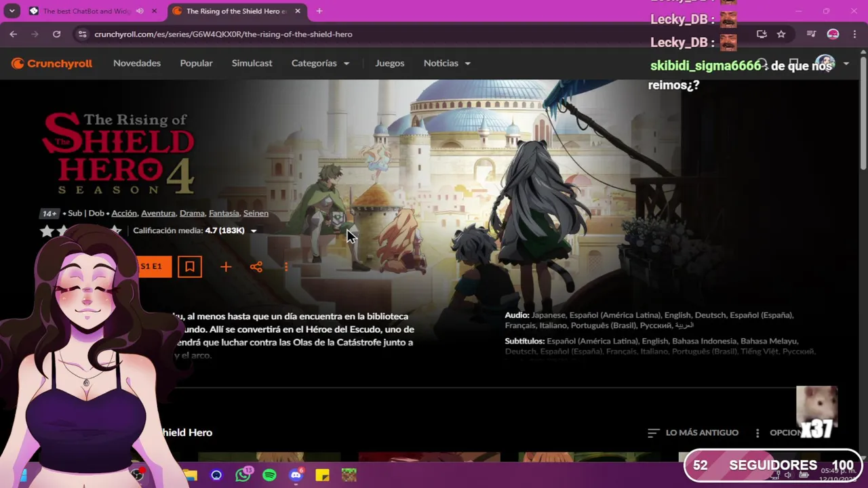Open Discord from the taskbar

coord(296,475)
